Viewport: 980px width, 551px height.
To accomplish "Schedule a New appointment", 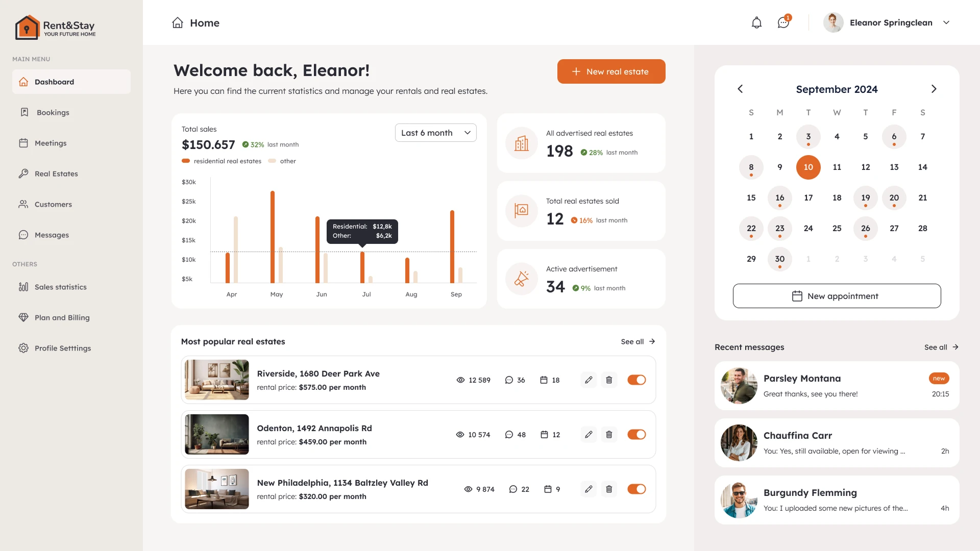I will click(x=837, y=296).
